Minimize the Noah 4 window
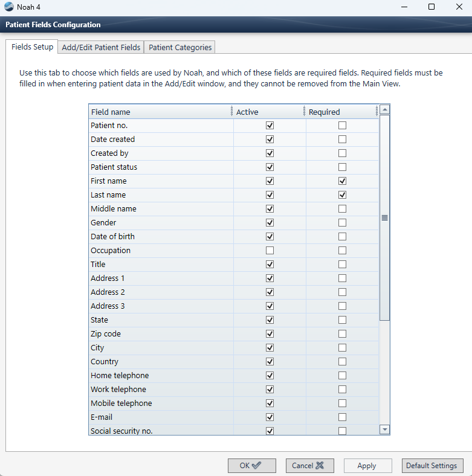 coord(404,7)
